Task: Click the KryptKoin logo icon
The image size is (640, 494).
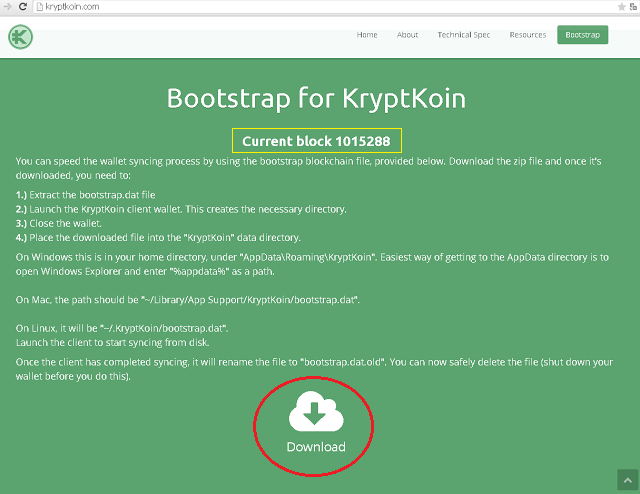Action: click(20, 37)
